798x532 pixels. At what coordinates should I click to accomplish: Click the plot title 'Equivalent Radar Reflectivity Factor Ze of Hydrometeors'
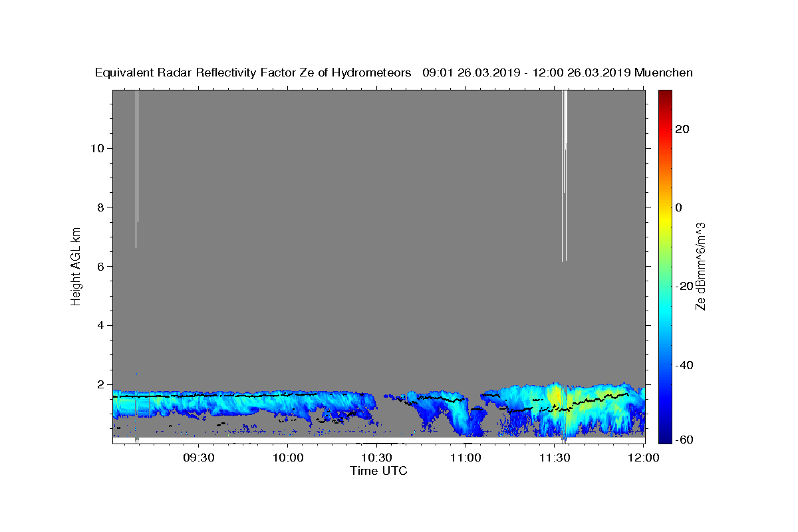(x=253, y=72)
